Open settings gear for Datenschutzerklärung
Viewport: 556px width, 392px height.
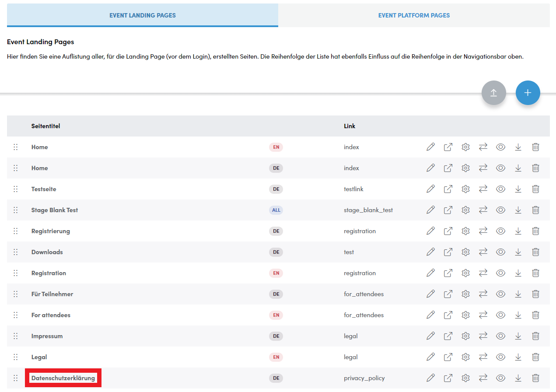465,378
